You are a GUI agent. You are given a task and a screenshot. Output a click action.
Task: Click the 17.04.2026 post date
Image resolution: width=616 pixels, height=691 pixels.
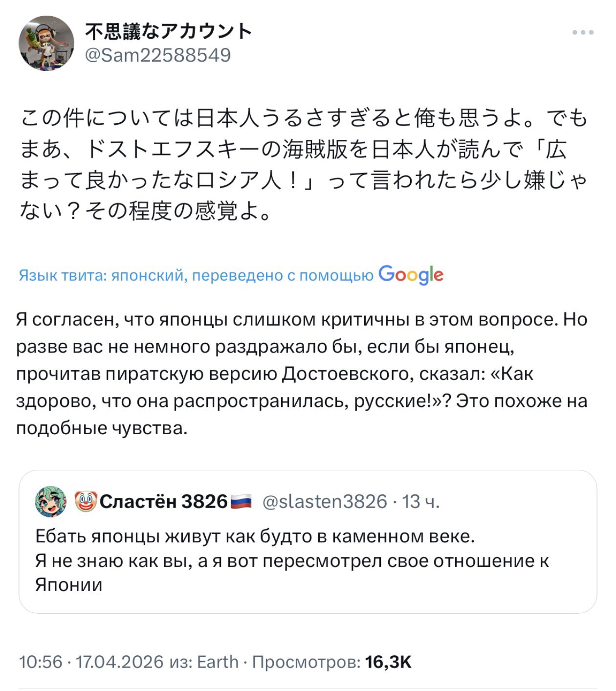pyautogui.click(x=119, y=662)
